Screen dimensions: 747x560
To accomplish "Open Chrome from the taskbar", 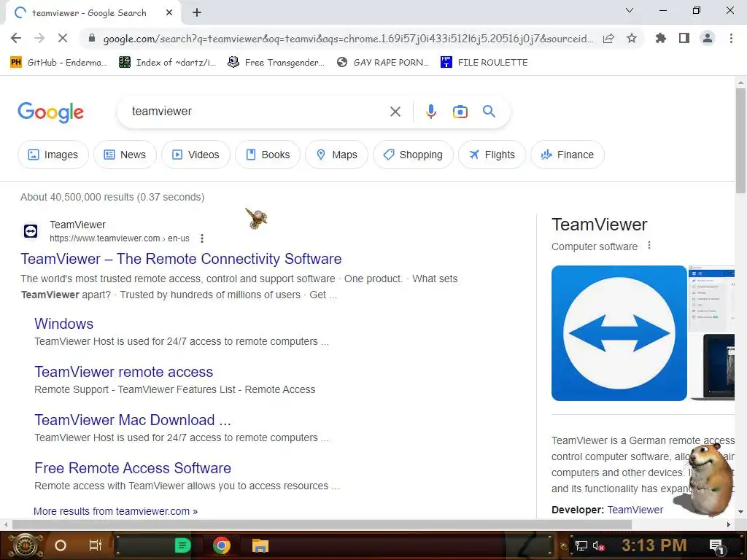I will 221,545.
